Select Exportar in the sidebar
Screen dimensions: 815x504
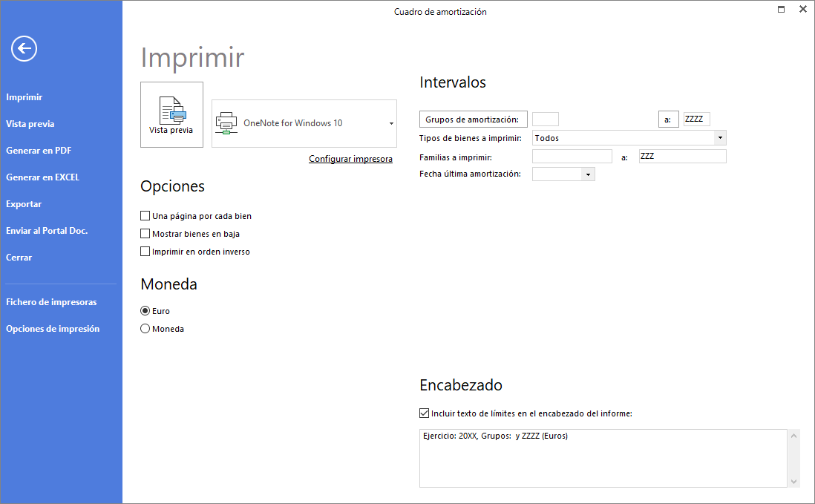[24, 204]
